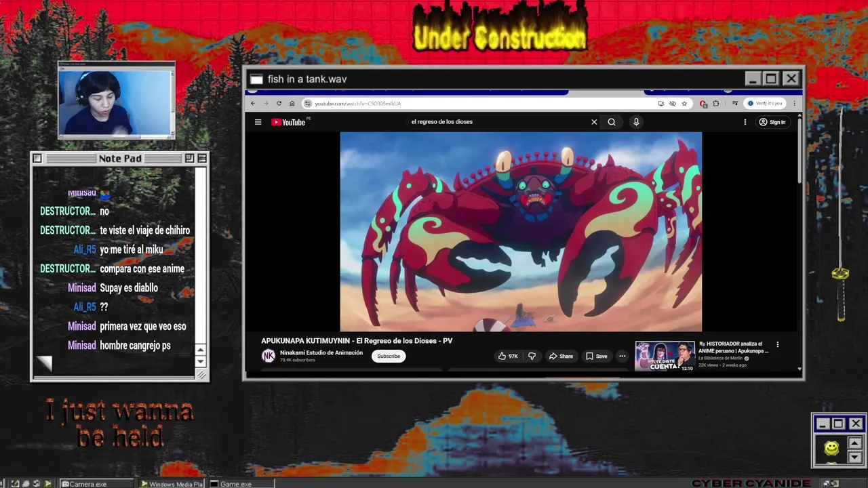Click chat message 'primera vez que veo eso'
The image size is (868, 488).
point(143,327)
